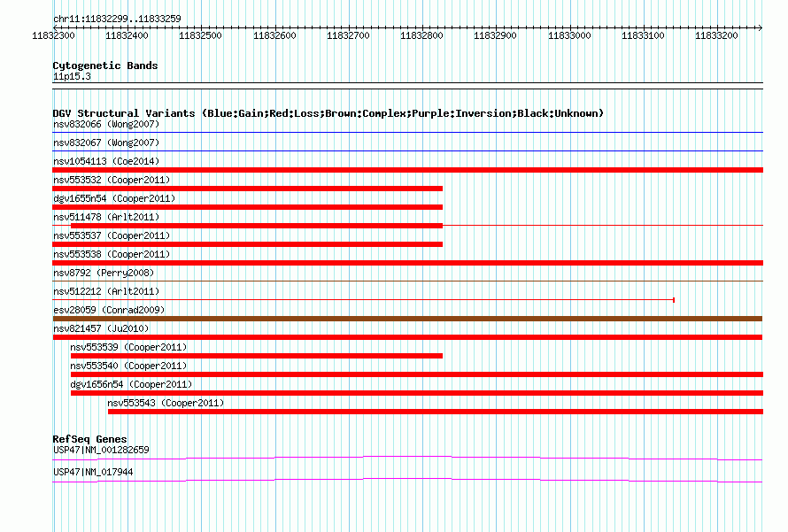Click the 11832800 ruler position
Screen dimensions: 788x532
point(421,35)
